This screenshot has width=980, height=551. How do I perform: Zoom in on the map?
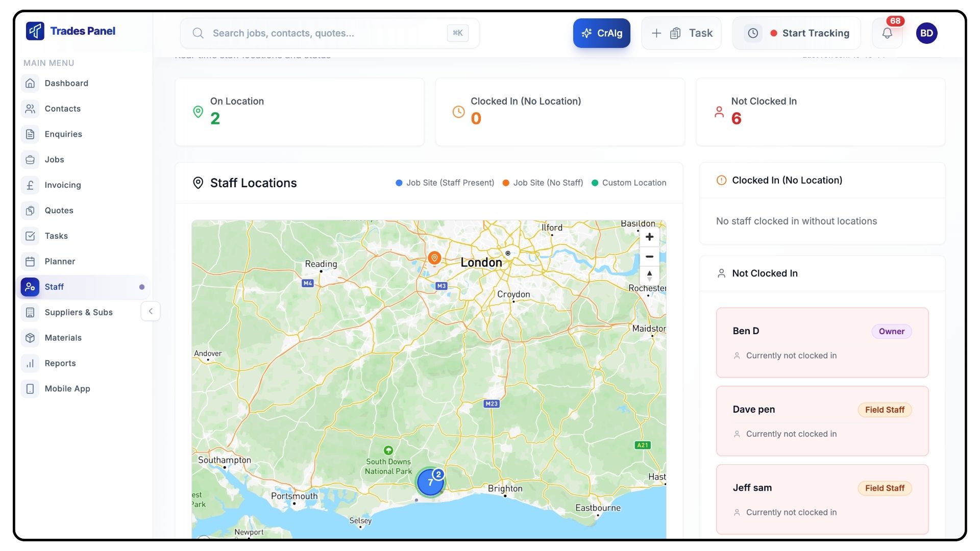(649, 237)
